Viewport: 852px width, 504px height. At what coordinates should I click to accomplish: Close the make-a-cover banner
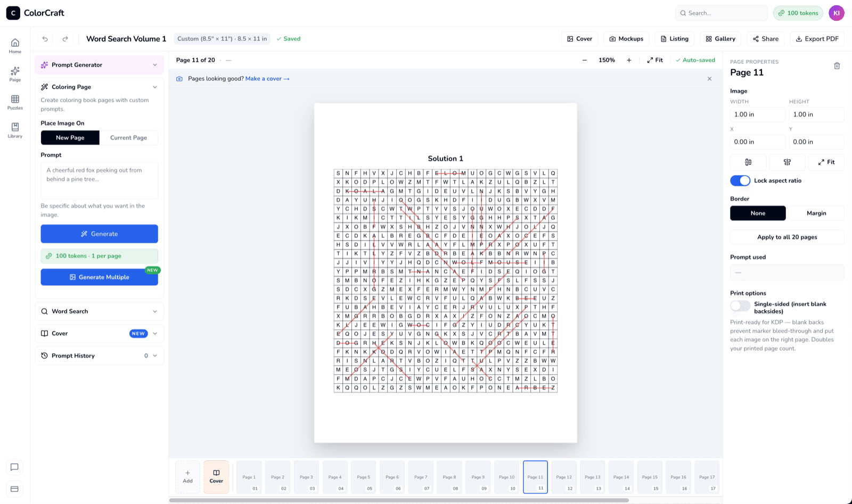click(x=709, y=79)
